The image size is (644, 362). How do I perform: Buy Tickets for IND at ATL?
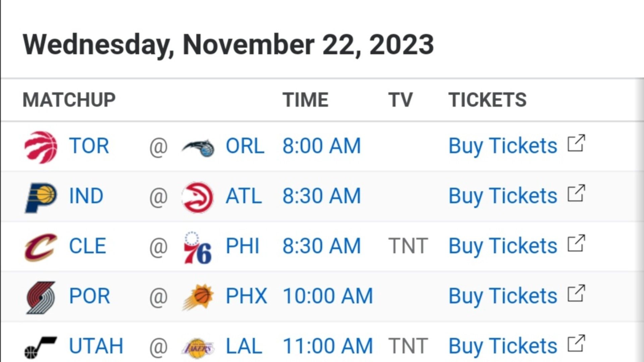pos(503,196)
